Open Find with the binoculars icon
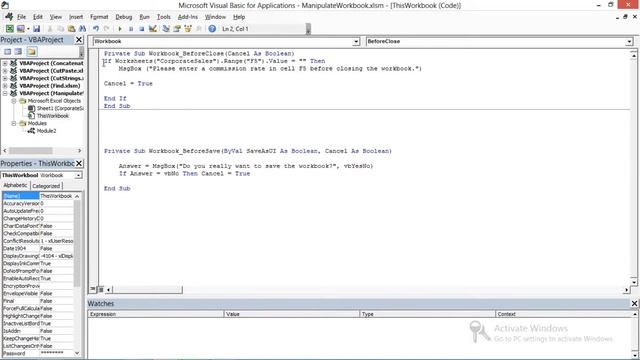The width and height of the screenshot is (640, 360). click(x=82, y=29)
